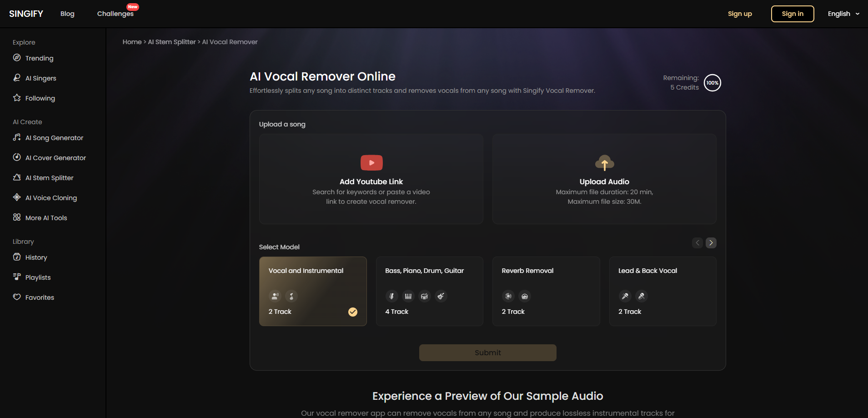
Task: Open AI Voice Cloning
Action: point(50,197)
